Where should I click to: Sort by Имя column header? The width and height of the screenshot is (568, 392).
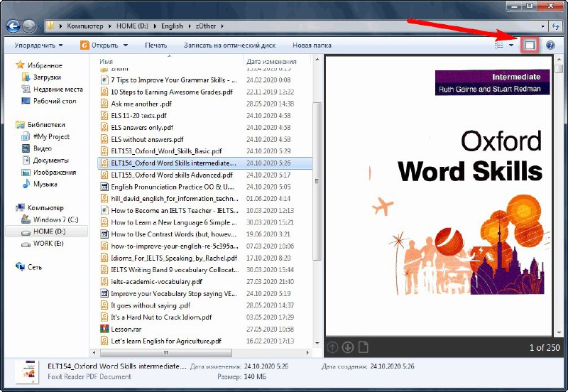click(x=106, y=61)
